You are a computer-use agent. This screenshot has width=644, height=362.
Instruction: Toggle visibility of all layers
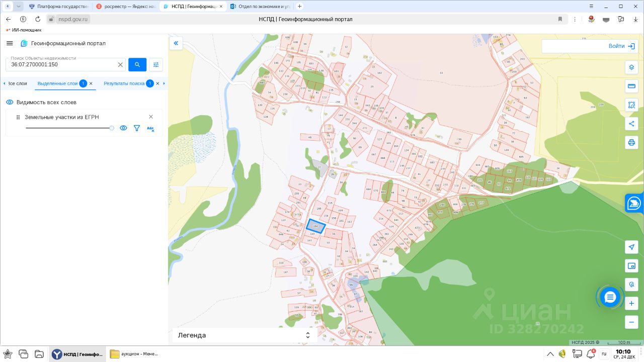[x=10, y=102]
